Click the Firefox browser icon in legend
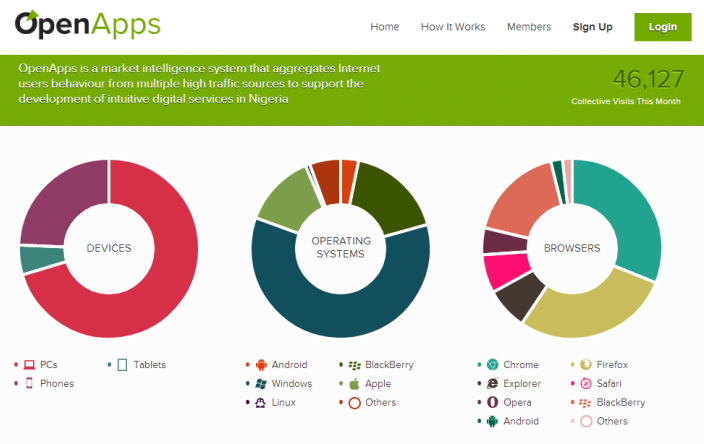This screenshot has width=704, height=444. 586,365
